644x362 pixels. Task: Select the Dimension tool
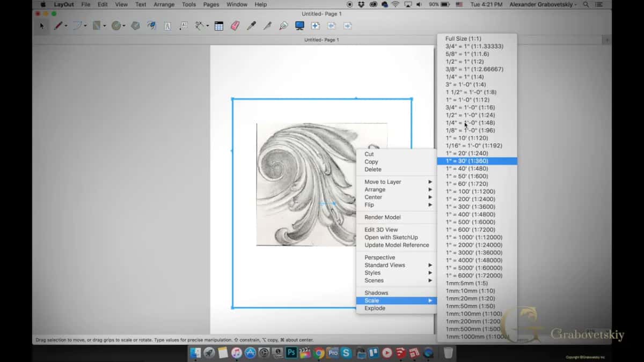point(200,26)
